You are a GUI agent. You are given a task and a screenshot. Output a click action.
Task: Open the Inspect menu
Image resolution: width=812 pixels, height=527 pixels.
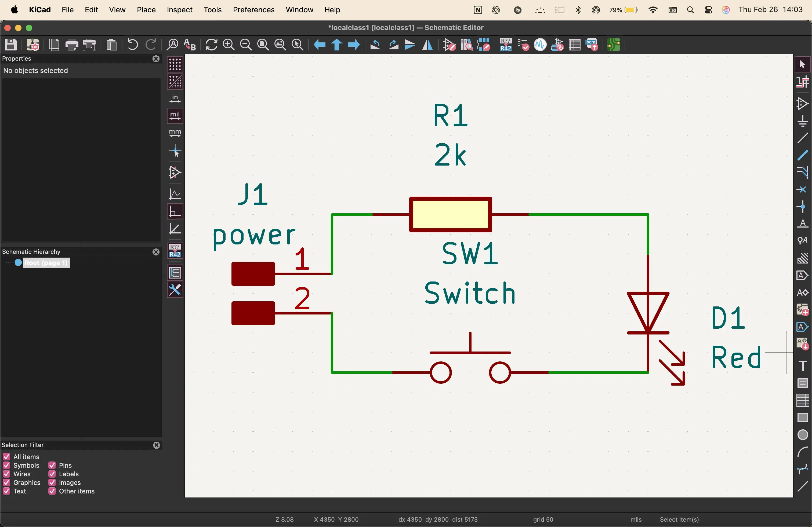(179, 10)
